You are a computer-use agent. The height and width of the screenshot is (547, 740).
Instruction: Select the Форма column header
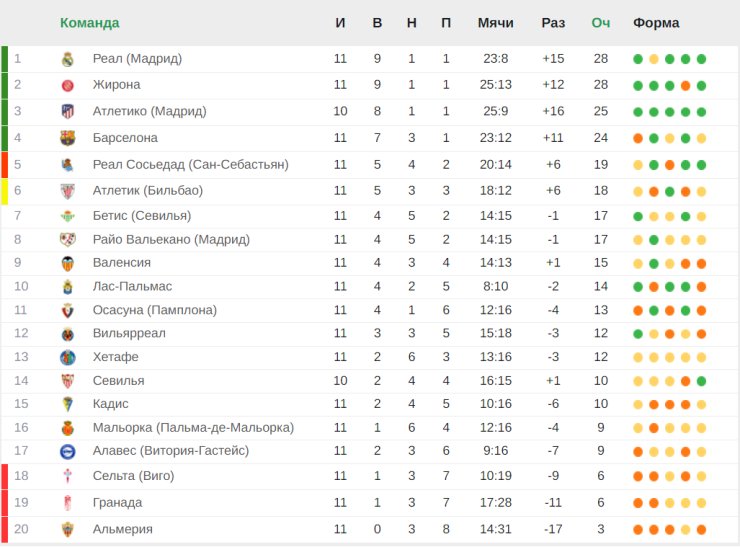656,23
